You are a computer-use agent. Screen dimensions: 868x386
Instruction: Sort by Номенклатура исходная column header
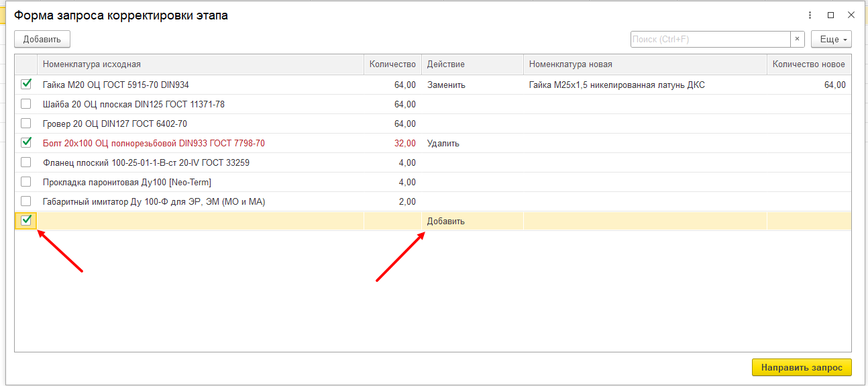pos(201,64)
